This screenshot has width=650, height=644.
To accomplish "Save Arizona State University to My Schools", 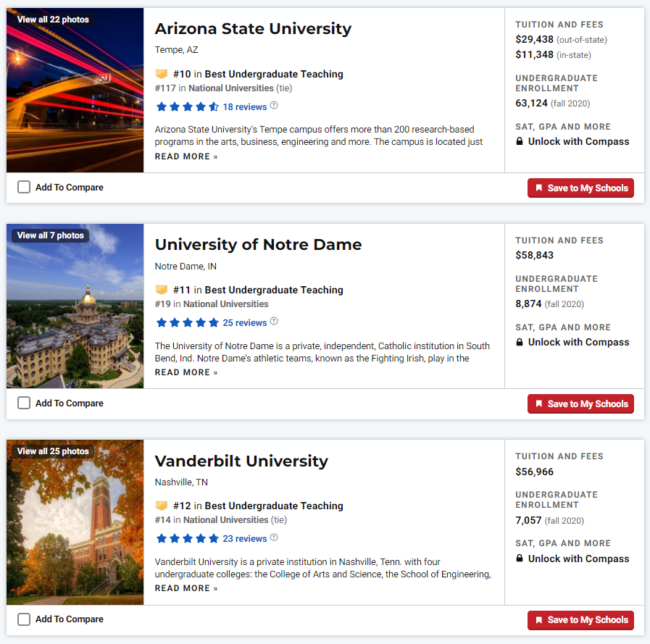I will 580,188.
